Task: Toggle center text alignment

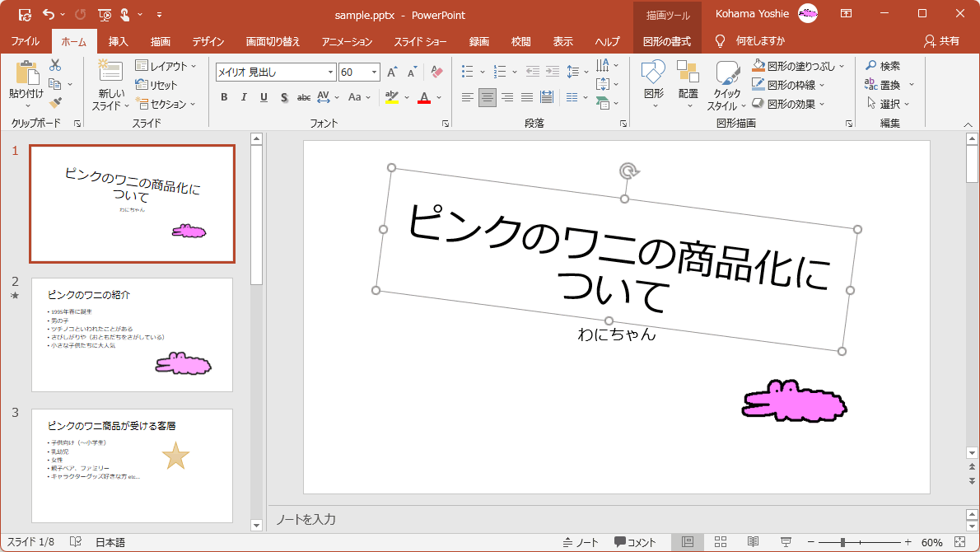Action: 488,97
